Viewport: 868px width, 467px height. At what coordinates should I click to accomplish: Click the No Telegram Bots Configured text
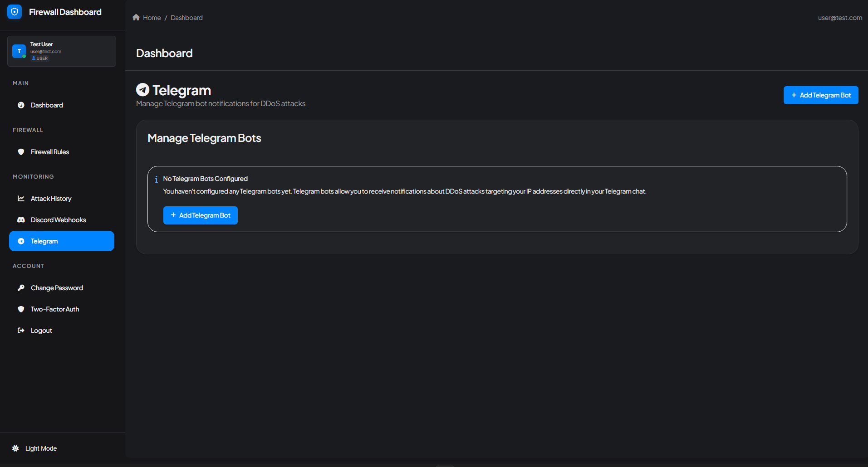click(205, 179)
